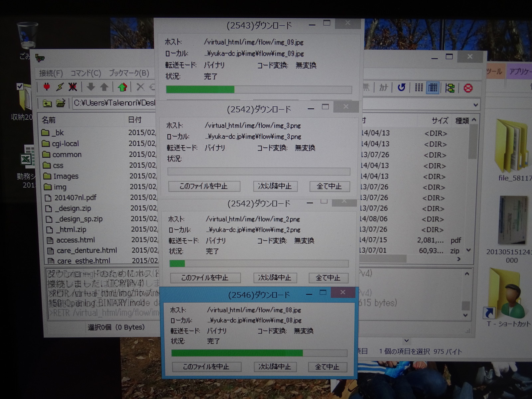The height and width of the screenshot is (399, 532).
Task: Click the grey X Delete icon
Action: [x=140, y=87]
